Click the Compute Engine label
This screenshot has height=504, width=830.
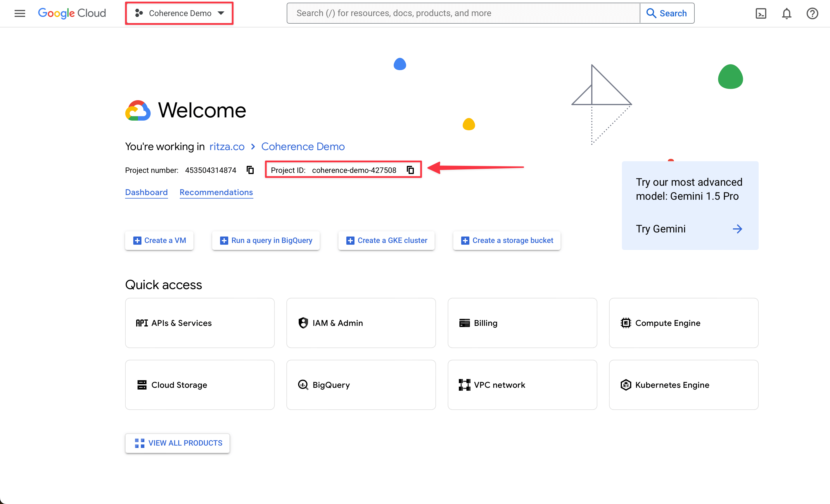pos(668,323)
